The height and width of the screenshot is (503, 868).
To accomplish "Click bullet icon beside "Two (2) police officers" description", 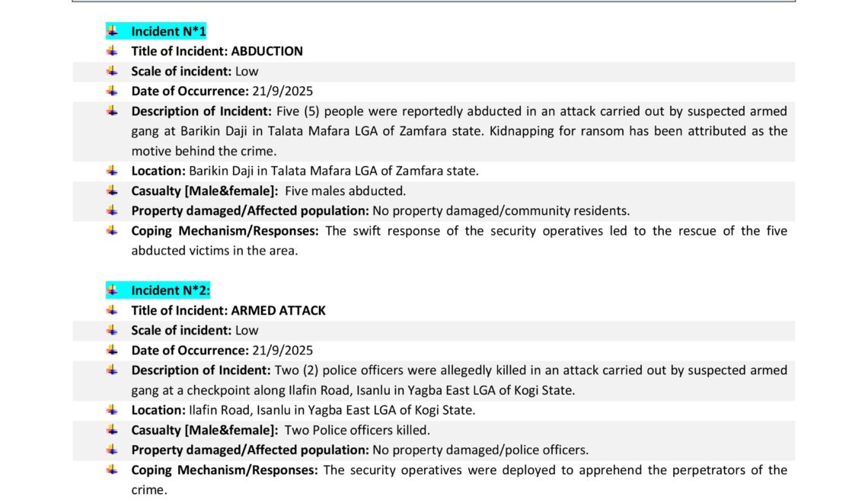I will (112, 370).
